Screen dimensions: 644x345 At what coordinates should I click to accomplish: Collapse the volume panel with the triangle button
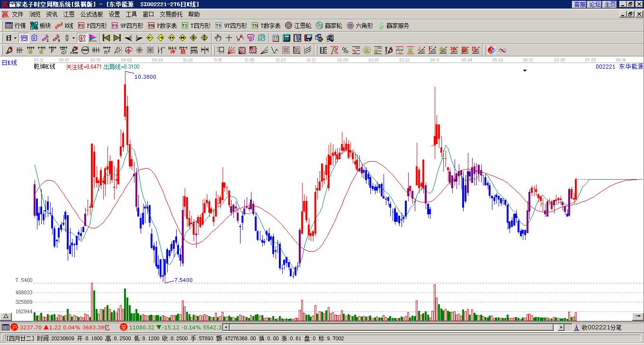[x=6, y=317]
